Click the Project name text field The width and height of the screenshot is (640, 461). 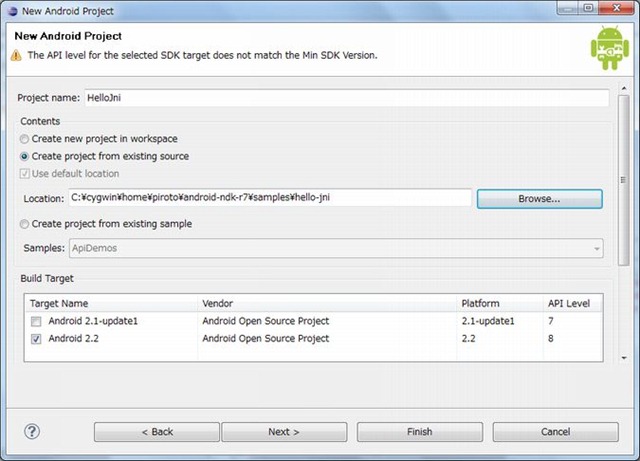coord(346,98)
